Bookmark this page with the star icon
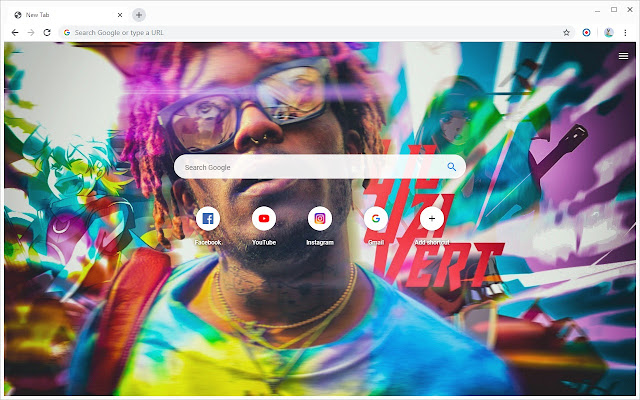This screenshot has width=640, height=400. coord(566,33)
